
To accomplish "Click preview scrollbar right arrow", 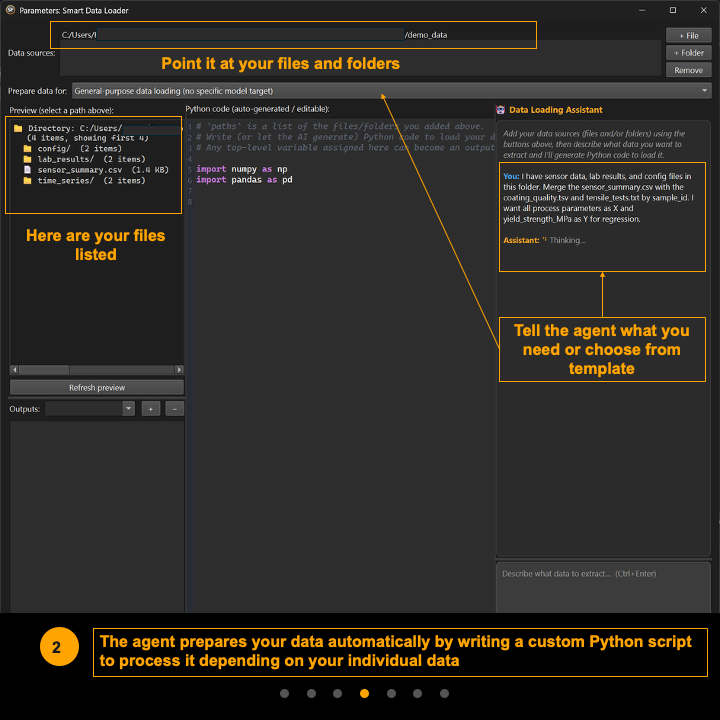I will click(x=179, y=370).
